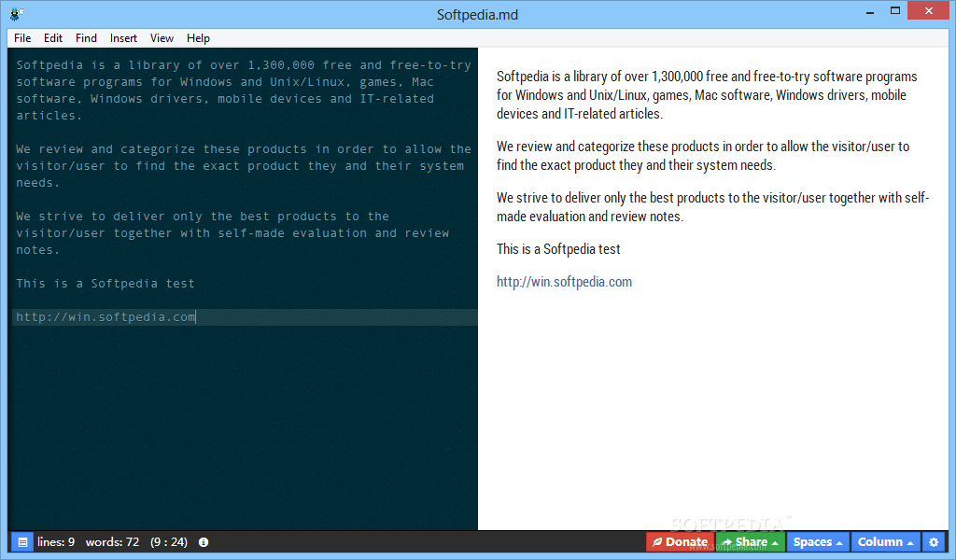Open the Help menu
Image resolution: width=956 pixels, height=560 pixels.
point(198,37)
